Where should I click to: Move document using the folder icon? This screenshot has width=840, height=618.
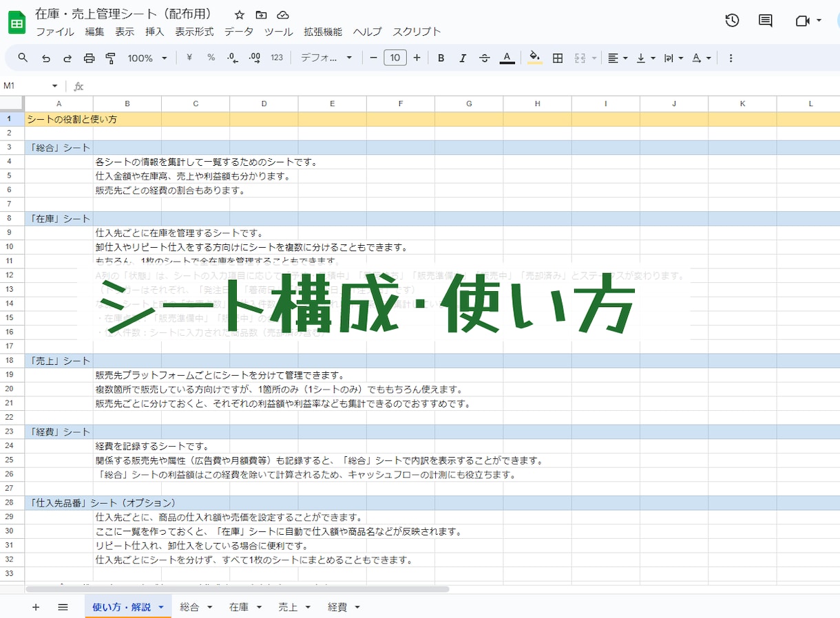pyautogui.click(x=261, y=15)
